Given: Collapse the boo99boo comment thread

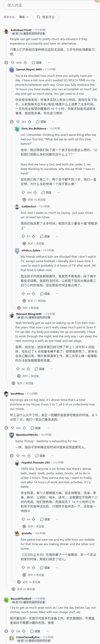Looking at the screenshot, I should point(6,428).
